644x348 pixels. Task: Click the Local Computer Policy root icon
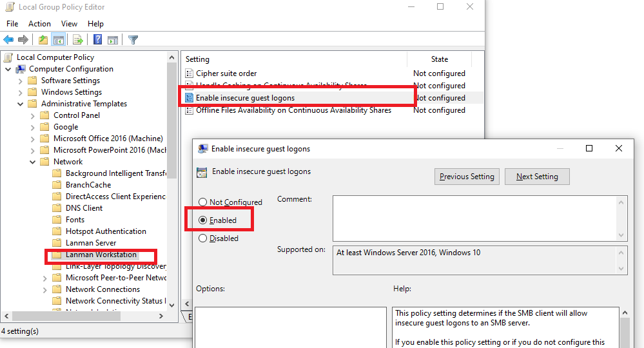tap(8, 57)
